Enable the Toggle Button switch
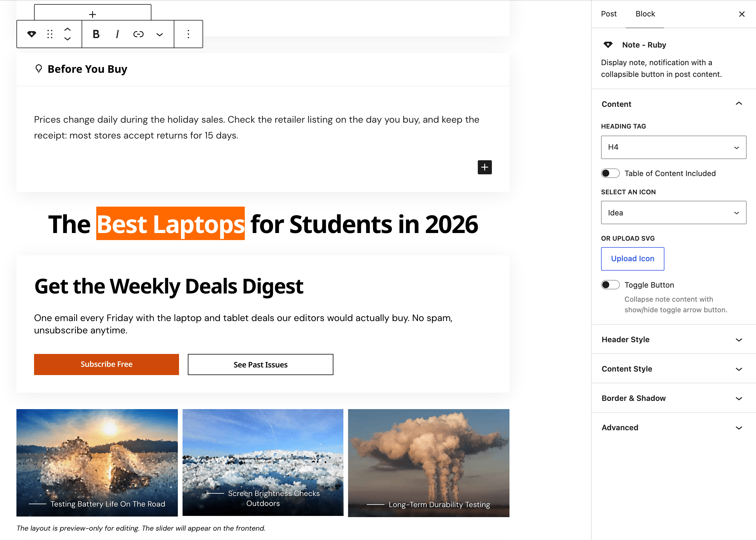Image resolution: width=756 pixels, height=540 pixels. tap(610, 285)
